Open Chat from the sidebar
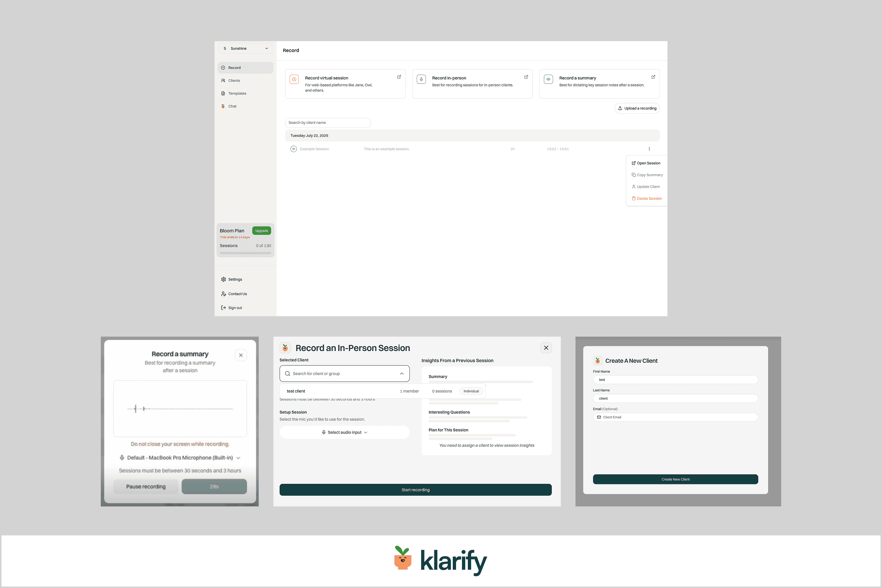 pyautogui.click(x=232, y=106)
